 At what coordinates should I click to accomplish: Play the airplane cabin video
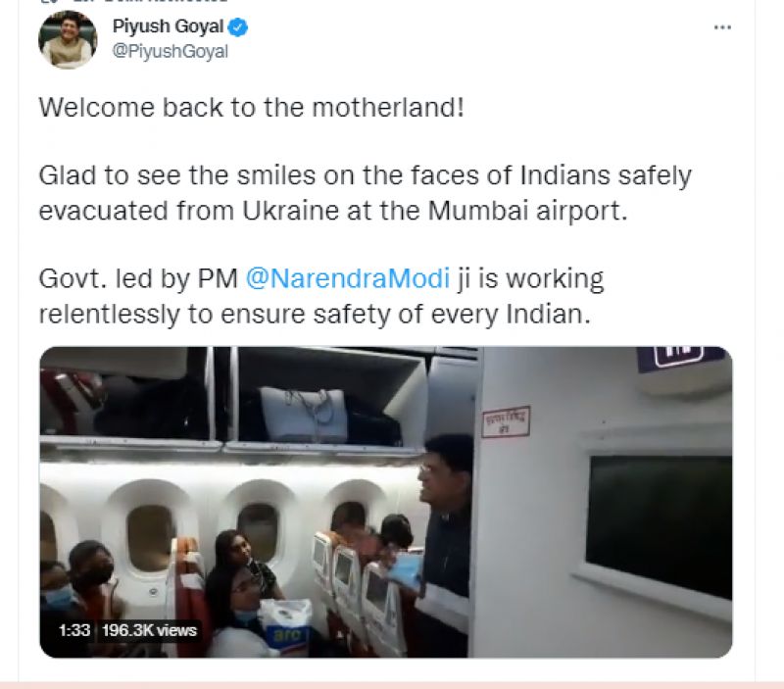pos(386,502)
